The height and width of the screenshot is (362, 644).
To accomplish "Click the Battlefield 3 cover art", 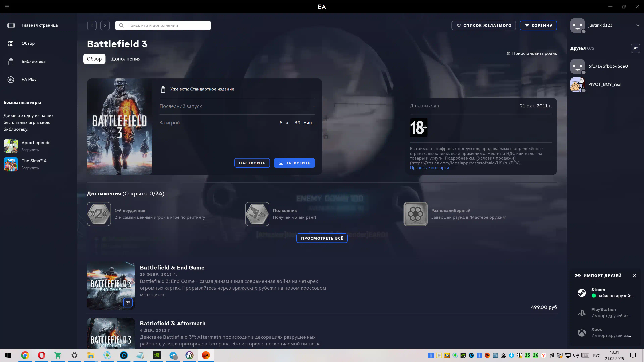I will point(120,127).
